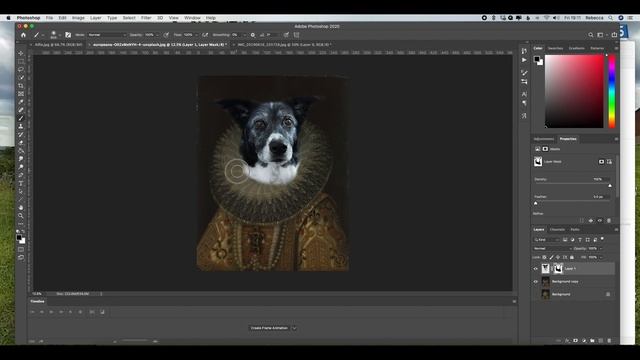Select the Type tool
The height and width of the screenshot is (360, 640).
21,183
